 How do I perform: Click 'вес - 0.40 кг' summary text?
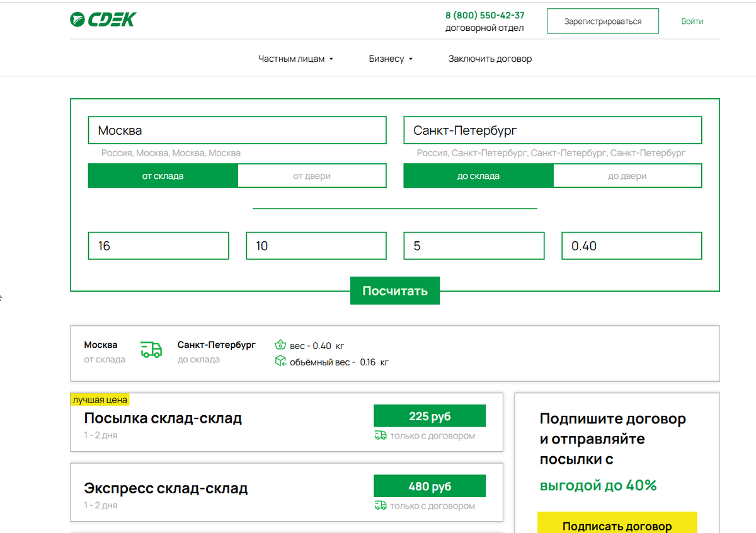[x=317, y=345]
